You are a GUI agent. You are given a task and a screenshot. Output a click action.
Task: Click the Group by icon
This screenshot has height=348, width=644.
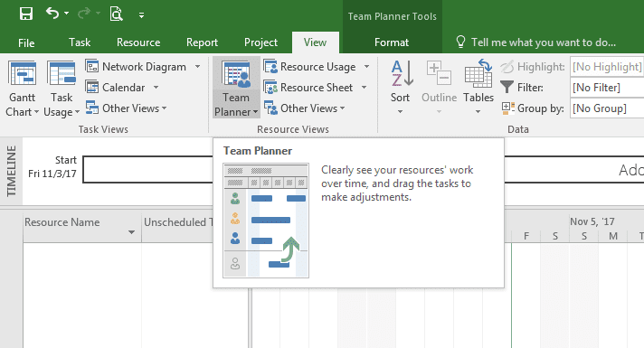(x=508, y=108)
